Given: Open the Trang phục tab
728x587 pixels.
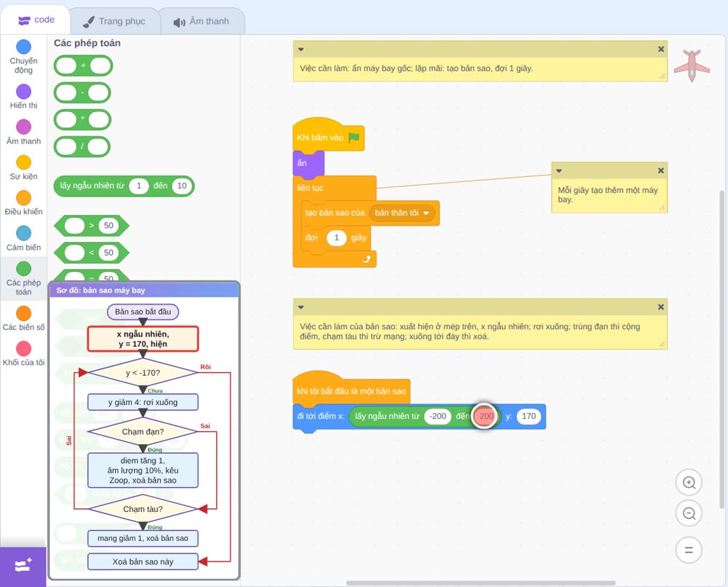Looking at the screenshot, I should (x=114, y=21).
